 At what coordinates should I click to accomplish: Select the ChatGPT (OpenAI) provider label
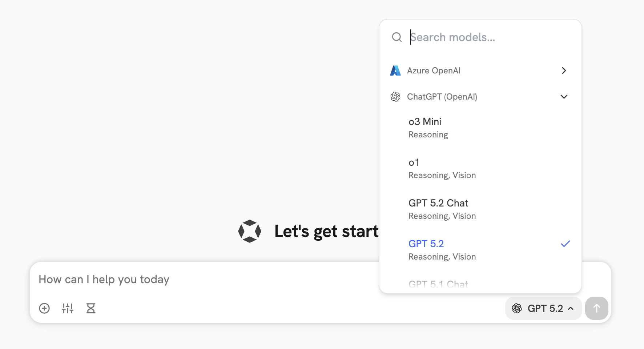442,97
